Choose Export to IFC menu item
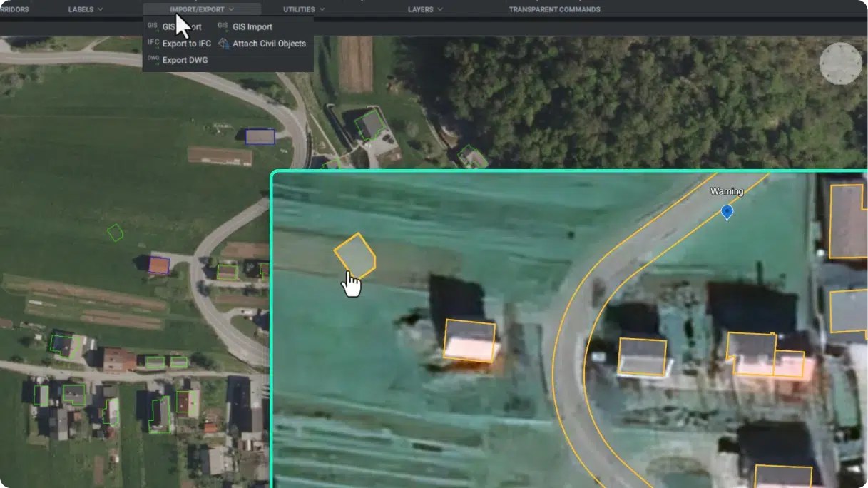The height and width of the screenshot is (488, 868). tap(186, 44)
